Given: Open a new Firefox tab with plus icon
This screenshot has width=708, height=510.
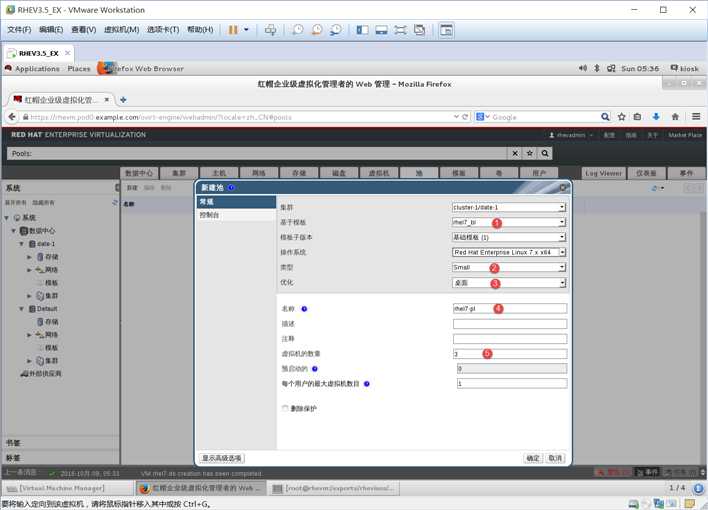Looking at the screenshot, I should tap(123, 100).
